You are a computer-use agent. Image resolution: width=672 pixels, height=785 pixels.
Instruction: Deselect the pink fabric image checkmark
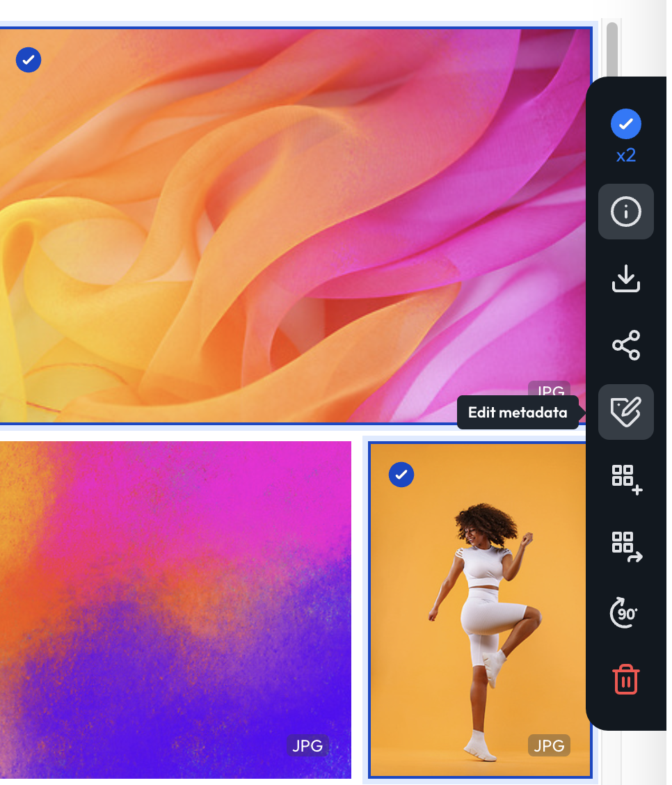29,60
